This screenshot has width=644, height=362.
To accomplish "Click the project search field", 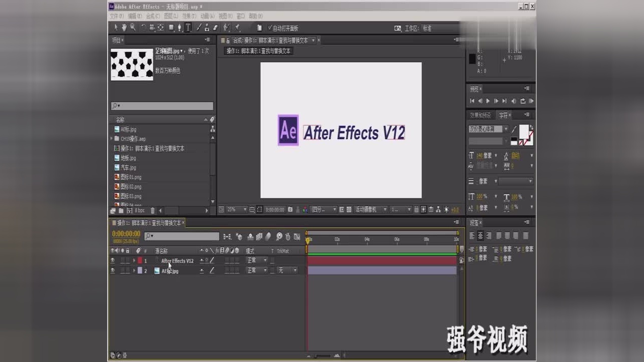I will coord(162,106).
